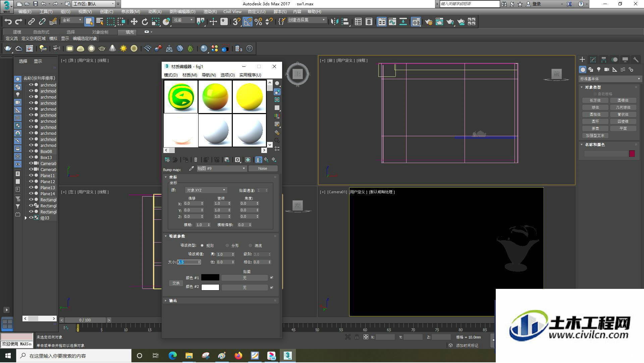Open Firefox from the taskbar
The image size is (644, 363).
[x=238, y=356]
